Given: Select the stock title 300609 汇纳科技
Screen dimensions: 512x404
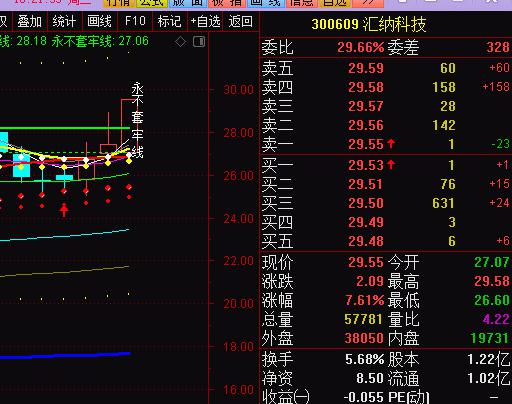Looking at the screenshot, I should point(369,24).
